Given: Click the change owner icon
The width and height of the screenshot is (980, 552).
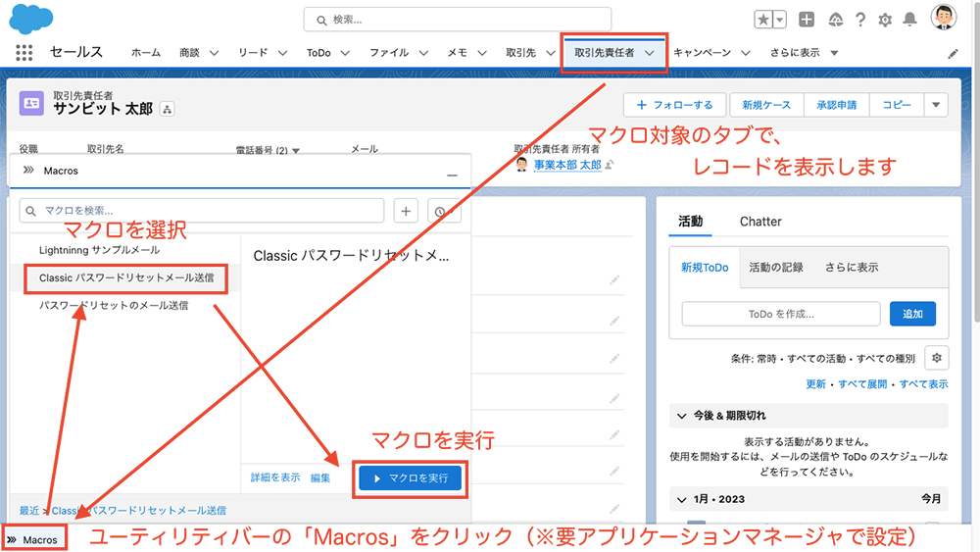Looking at the screenshot, I should tap(610, 165).
